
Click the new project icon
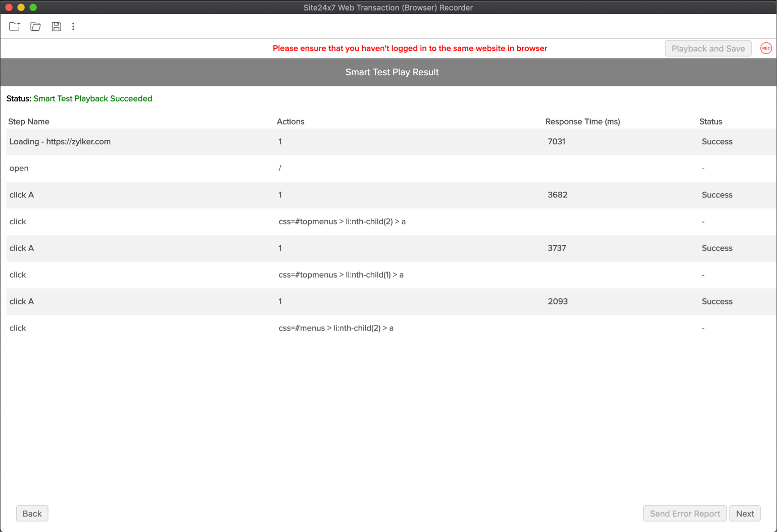[15, 26]
